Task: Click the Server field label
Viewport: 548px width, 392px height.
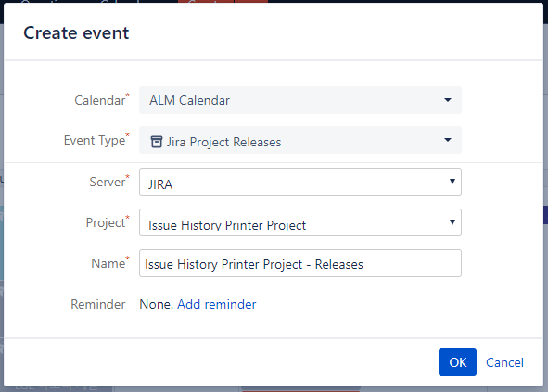Action: tap(109, 182)
